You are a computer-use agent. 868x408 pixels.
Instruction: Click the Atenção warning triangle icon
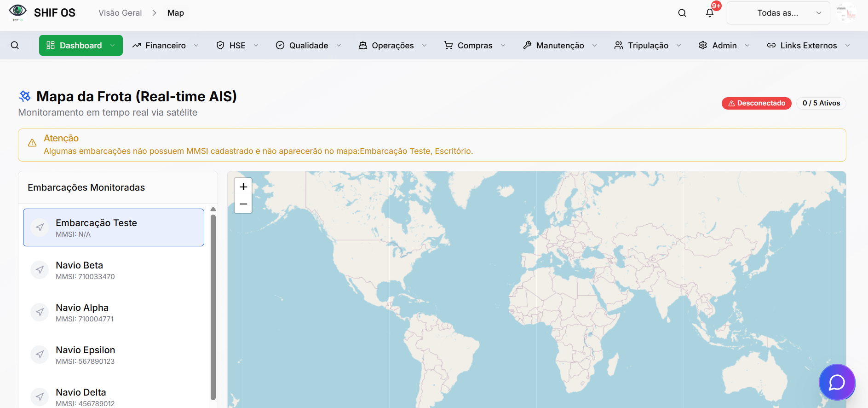32,143
